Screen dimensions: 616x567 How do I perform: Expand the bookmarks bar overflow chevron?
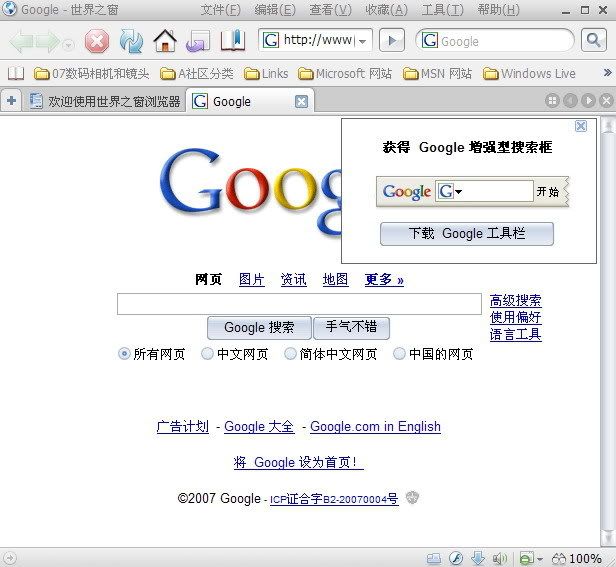click(x=607, y=72)
